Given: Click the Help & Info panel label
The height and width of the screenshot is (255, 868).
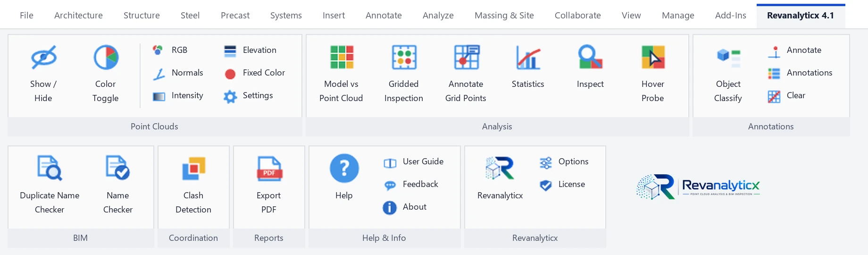Looking at the screenshot, I should click(384, 238).
